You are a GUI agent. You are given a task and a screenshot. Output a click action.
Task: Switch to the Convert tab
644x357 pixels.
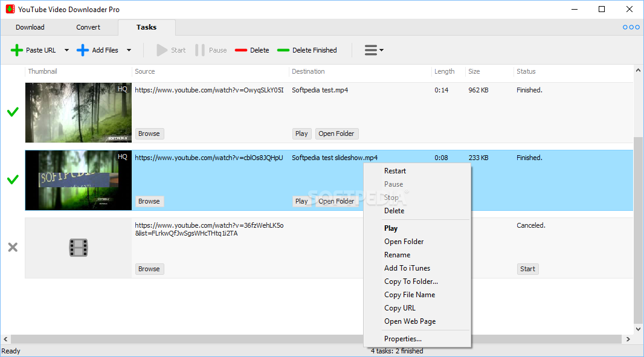(88, 27)
